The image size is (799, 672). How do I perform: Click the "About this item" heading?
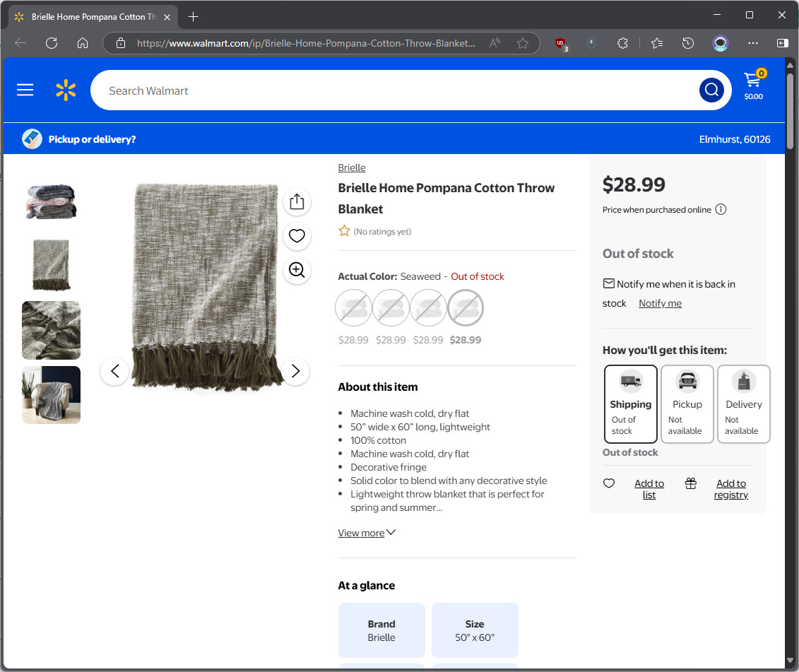377,387
